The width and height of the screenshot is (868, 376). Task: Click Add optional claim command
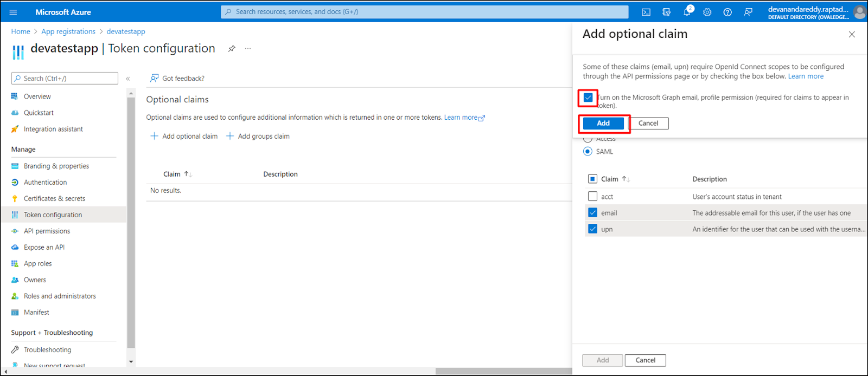184,136
